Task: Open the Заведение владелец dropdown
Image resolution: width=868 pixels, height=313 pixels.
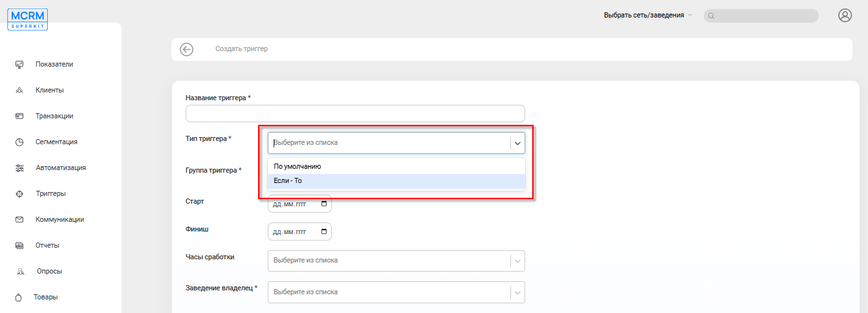Action: [x=517, y=292]
